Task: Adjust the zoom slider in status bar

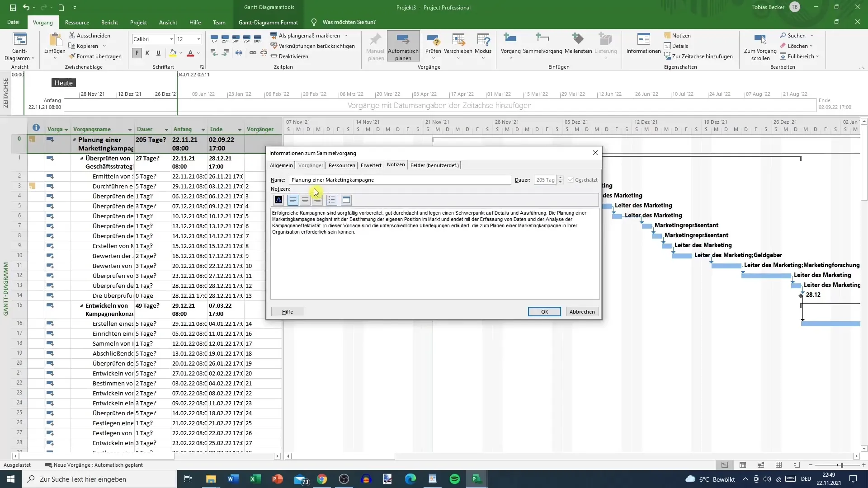Action: (x=841, y=465)
